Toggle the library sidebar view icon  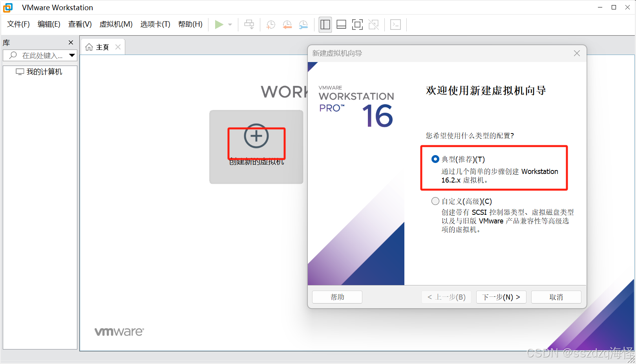[325, 25]
